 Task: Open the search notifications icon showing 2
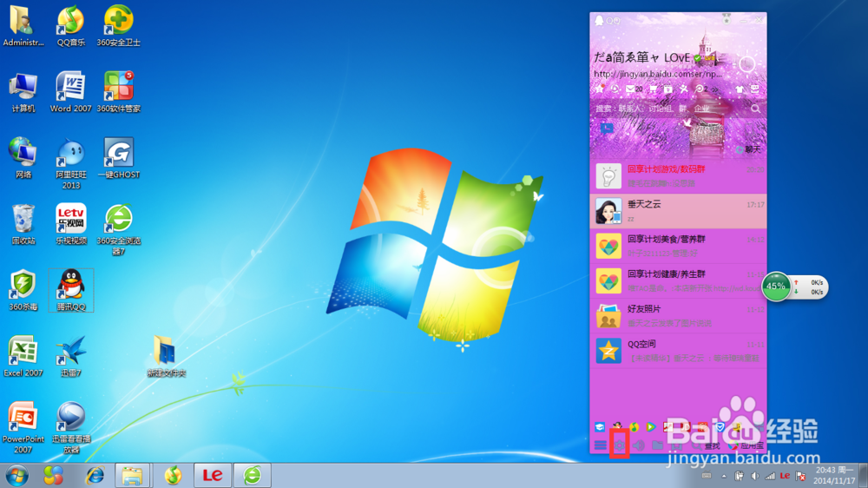(x=700, y=89)
